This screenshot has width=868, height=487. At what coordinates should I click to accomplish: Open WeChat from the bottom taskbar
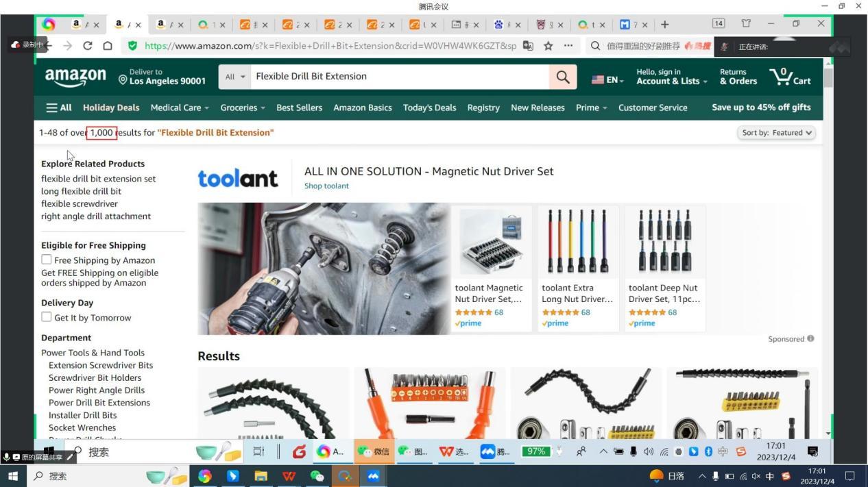tap(317, 476)
